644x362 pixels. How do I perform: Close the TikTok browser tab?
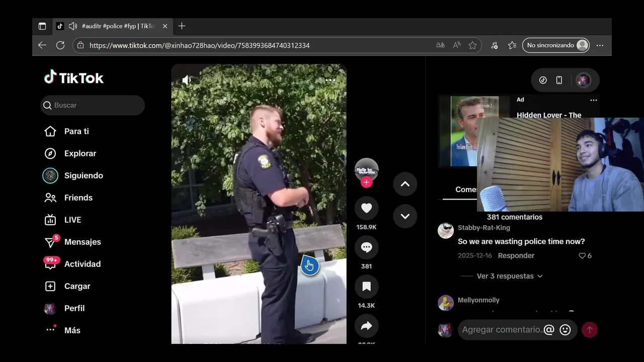point(165,26)
